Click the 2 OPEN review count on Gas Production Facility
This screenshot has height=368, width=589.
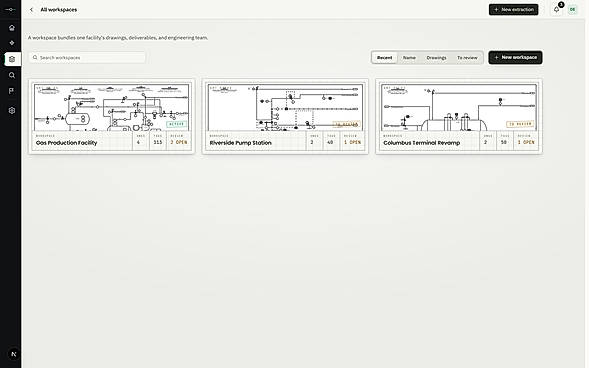pyautogui.click(x=179, y=142)
